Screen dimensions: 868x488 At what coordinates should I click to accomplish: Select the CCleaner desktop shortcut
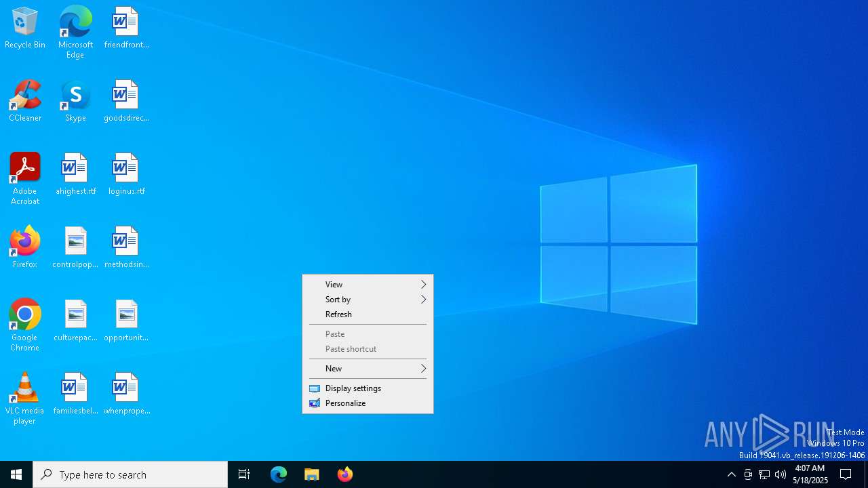[25, 102]
